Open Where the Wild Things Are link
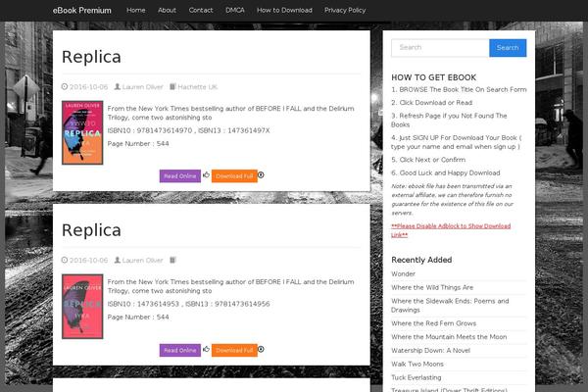The width and height of the screenshot is (588, 392). click(x=432, y=287)
